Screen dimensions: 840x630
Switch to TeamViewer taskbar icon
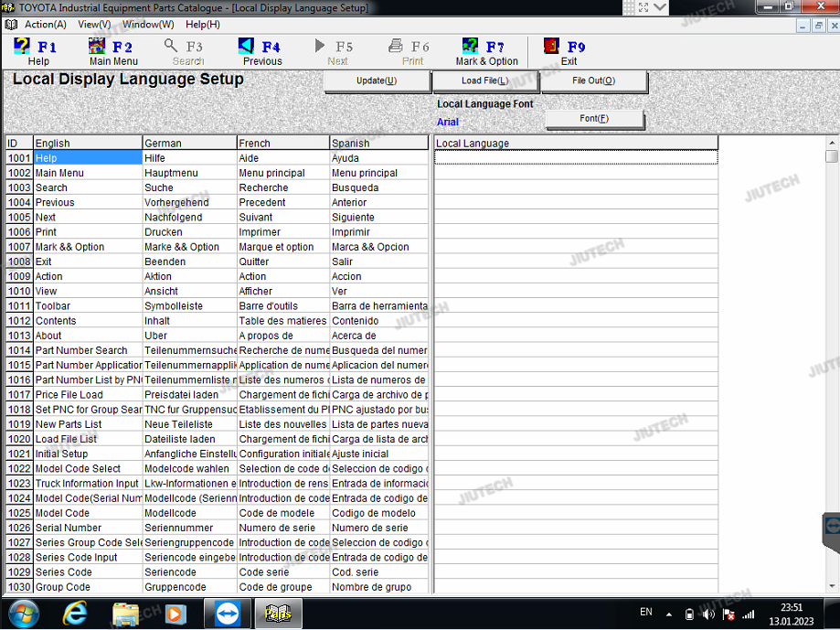coord(228,614)
